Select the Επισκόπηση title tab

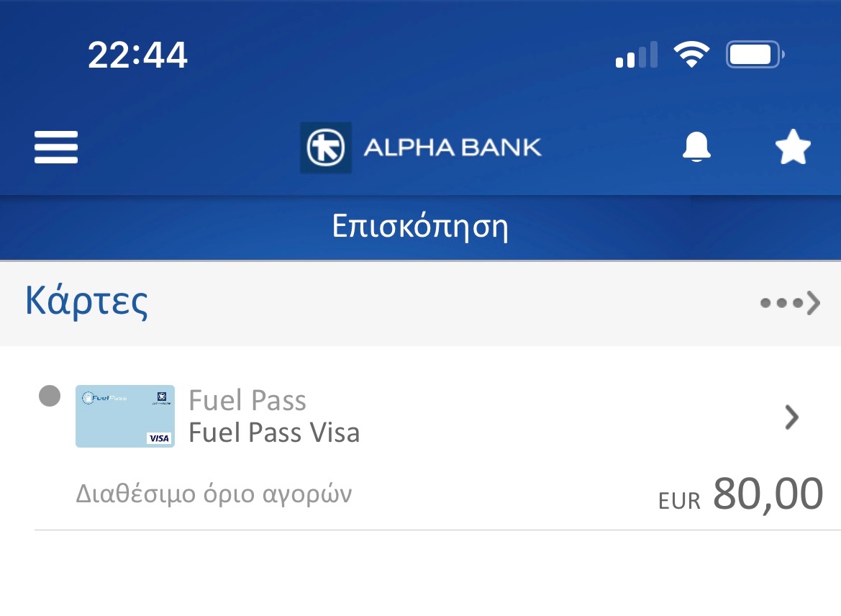tap(420, 227)
